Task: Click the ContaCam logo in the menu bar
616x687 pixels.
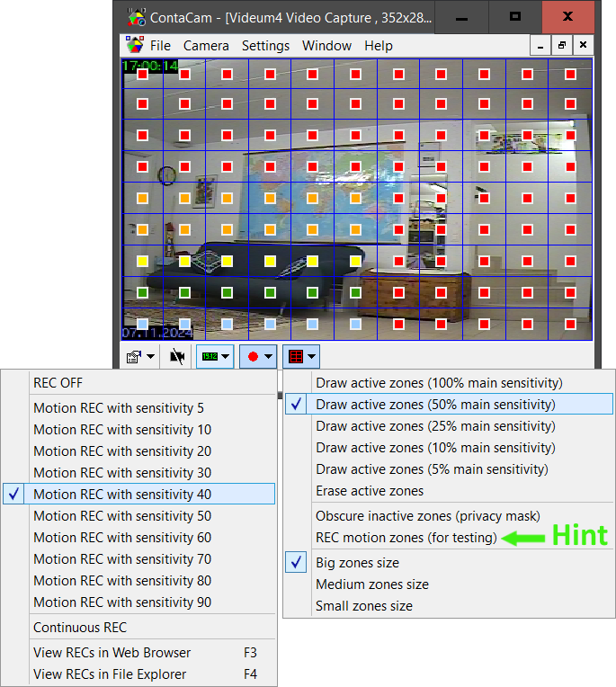Action: [135, 45]
